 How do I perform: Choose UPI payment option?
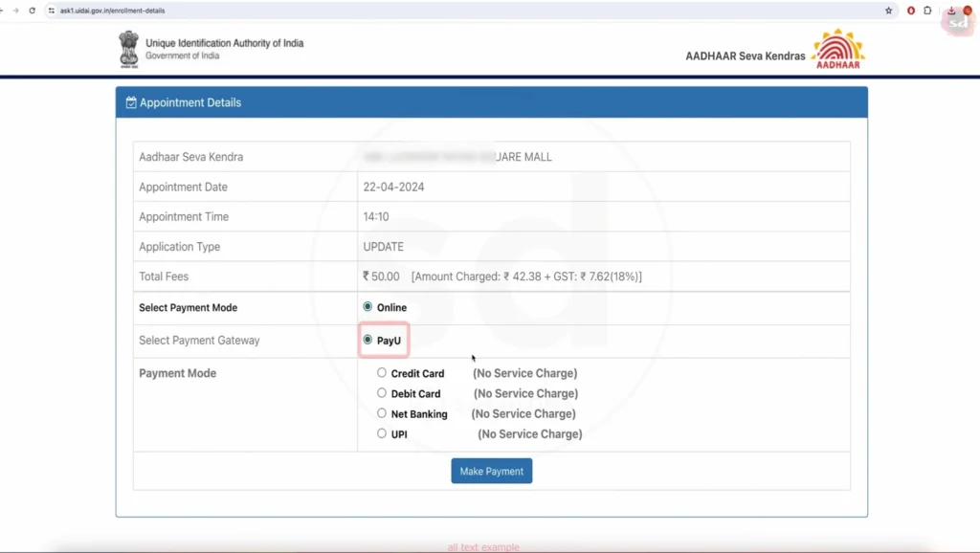(x=382, y=433)
